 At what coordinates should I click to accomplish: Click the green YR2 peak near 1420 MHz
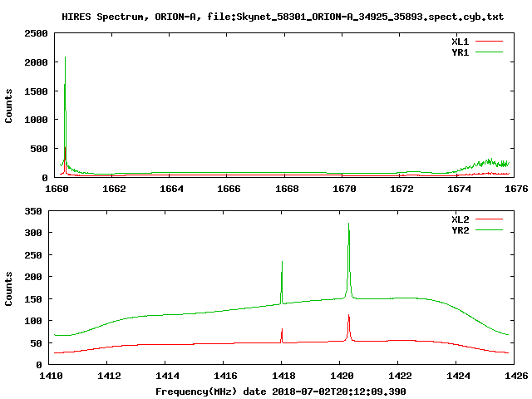[x=348, y=224]
